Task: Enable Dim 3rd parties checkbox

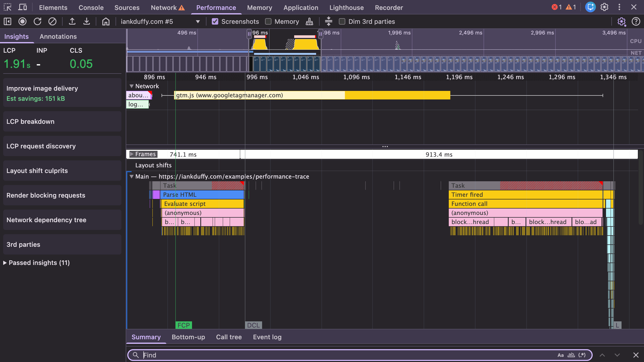Action: pos(342,21)
